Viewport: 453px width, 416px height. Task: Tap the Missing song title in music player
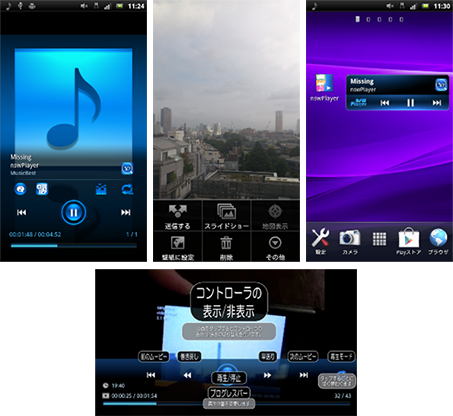[21, 157]
